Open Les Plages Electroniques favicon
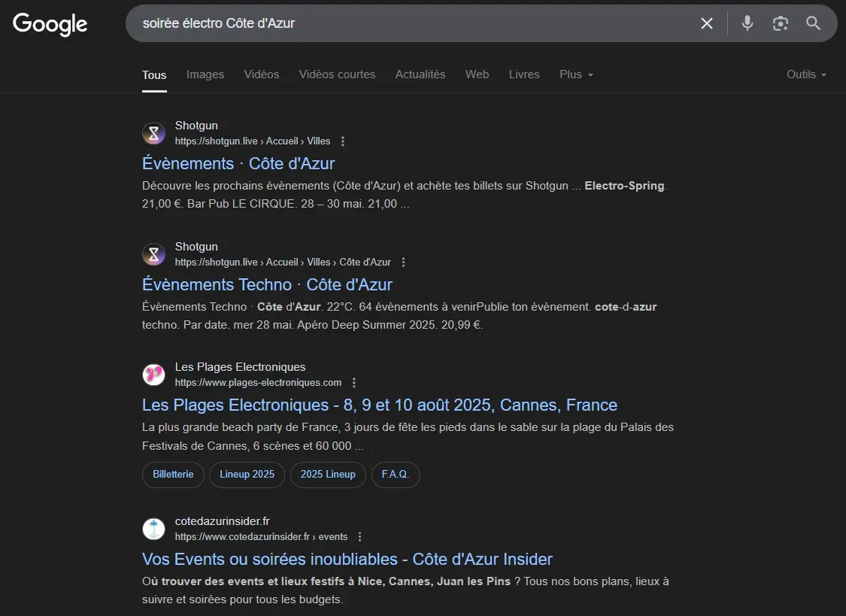Screen dimensions: 846x616 click(153, 375)
